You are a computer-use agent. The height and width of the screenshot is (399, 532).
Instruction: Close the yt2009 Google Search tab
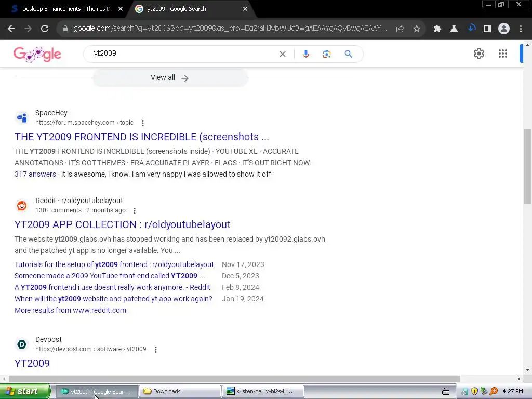[x=245, y=9]
